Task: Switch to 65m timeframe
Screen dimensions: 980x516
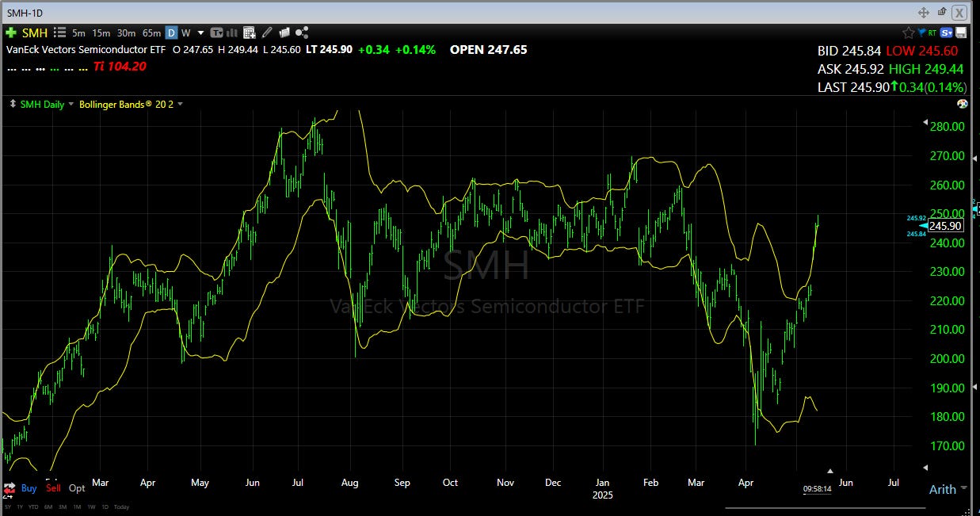Action: pyautogui.click(x=151, y=32)
